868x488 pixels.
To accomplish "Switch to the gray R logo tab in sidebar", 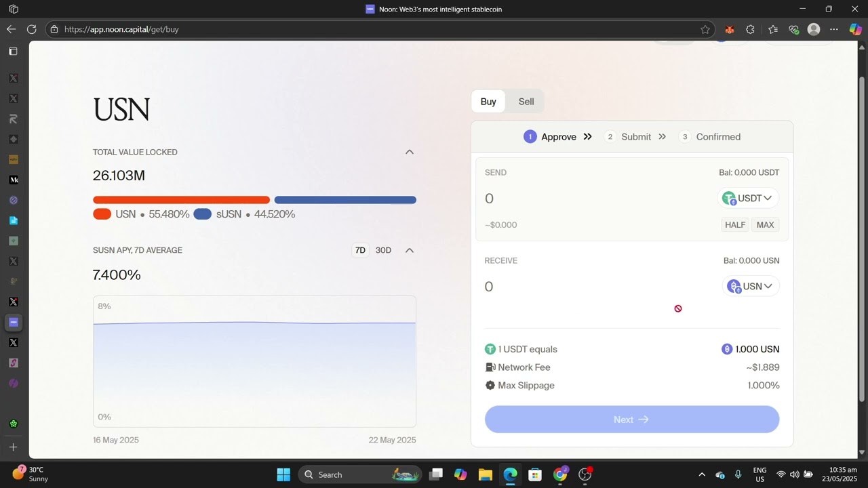I will click(13, 119).
